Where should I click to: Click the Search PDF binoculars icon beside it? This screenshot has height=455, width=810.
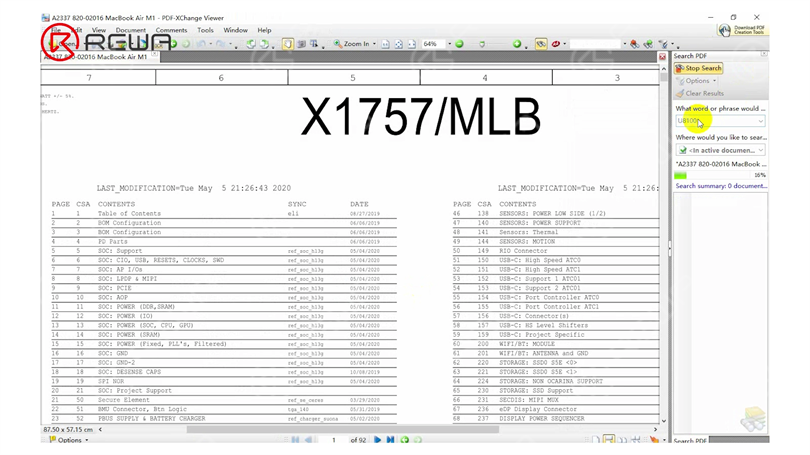649,44
